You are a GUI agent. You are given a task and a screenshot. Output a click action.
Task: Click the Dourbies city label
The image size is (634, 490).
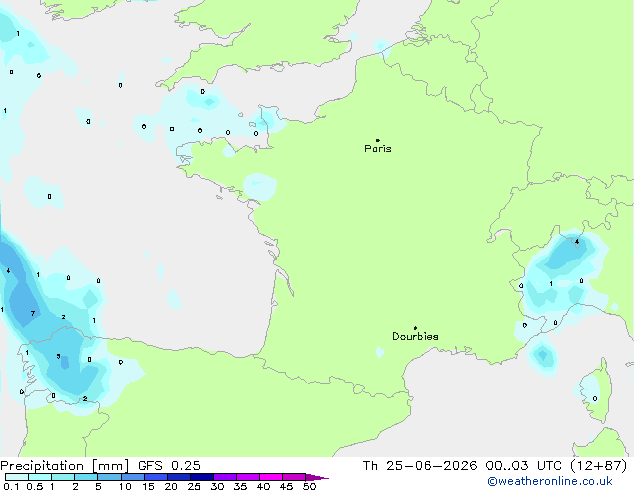click(415, 336)
